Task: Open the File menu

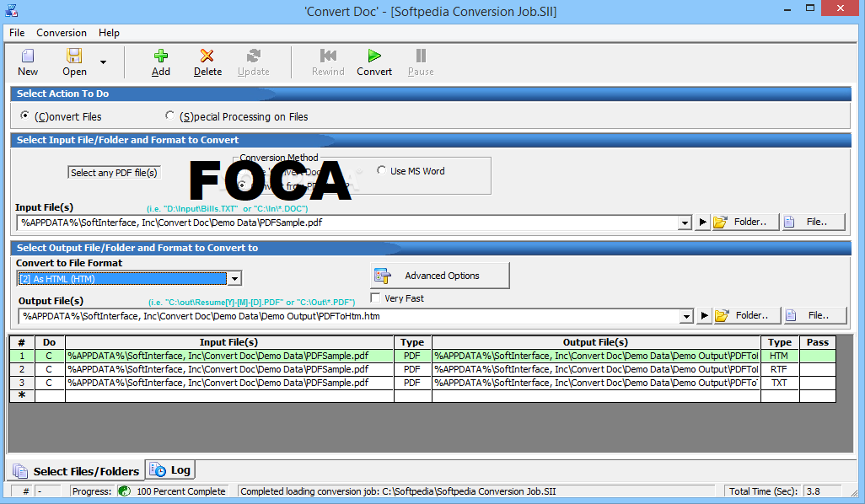Action: pos(17,33)
